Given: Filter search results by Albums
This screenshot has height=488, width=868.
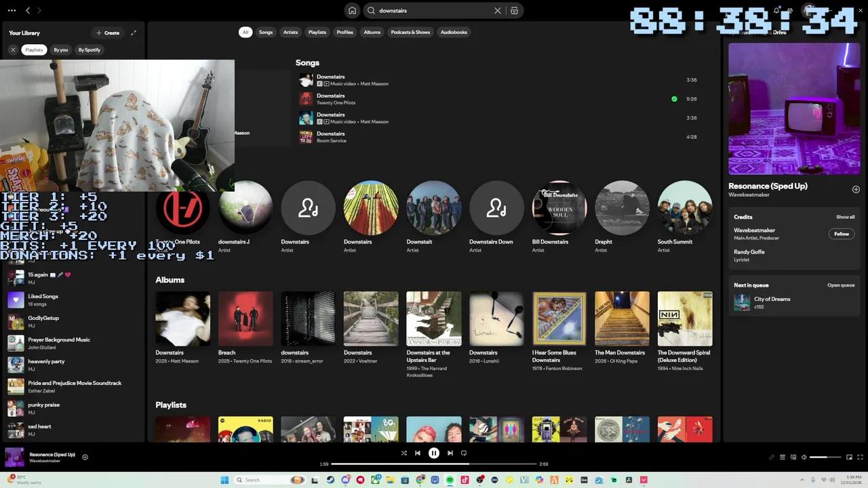Looking at the screenshot, I should (x=372, y=32).
